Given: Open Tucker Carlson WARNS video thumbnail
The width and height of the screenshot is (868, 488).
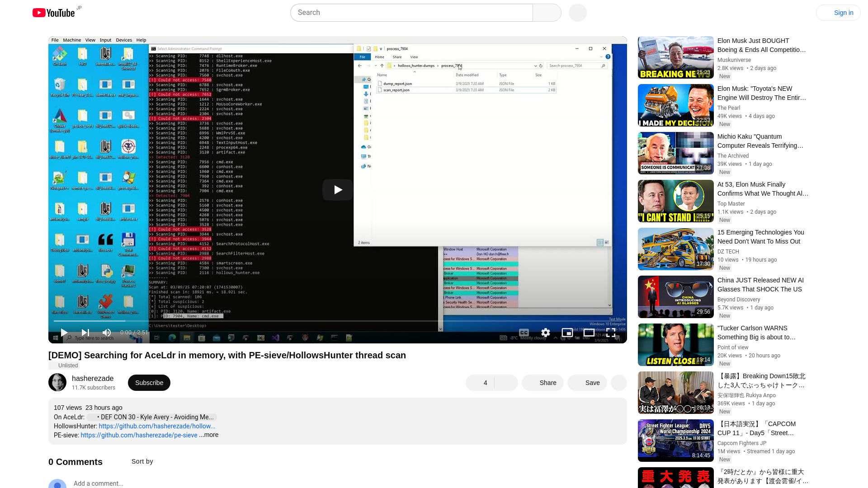Looking at the screenshot, I should point(675,345).
